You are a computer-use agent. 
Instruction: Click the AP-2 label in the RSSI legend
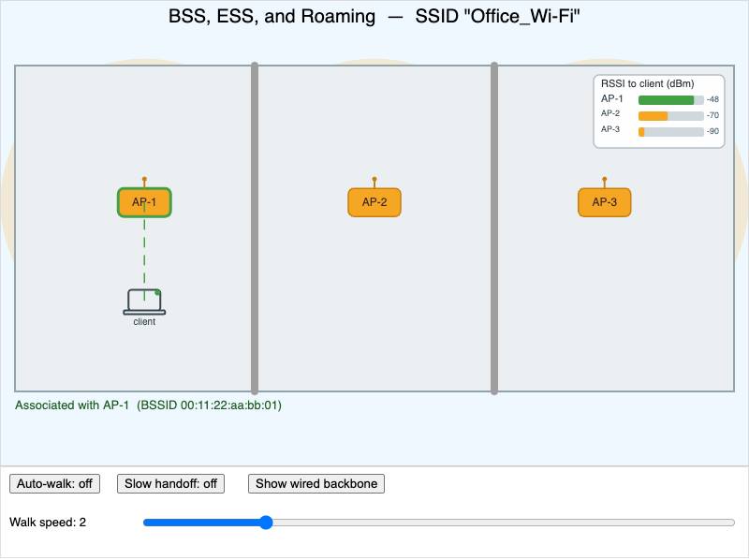(x=610, y=113)
